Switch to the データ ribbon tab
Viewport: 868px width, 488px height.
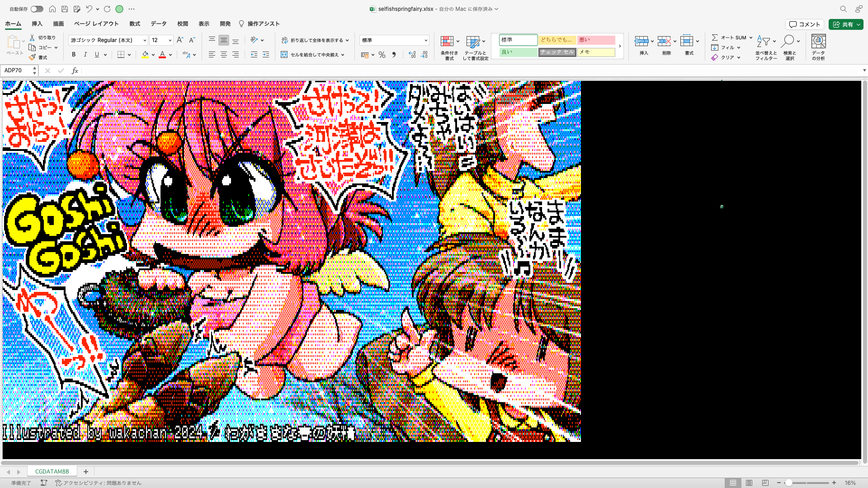click(159, 23)
